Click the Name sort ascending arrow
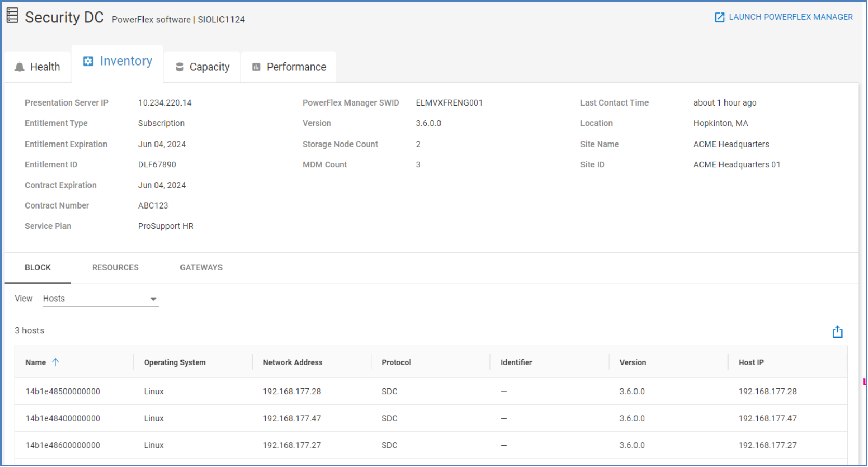This screenshot has width=868, height=467. click(x=56, y=362)
